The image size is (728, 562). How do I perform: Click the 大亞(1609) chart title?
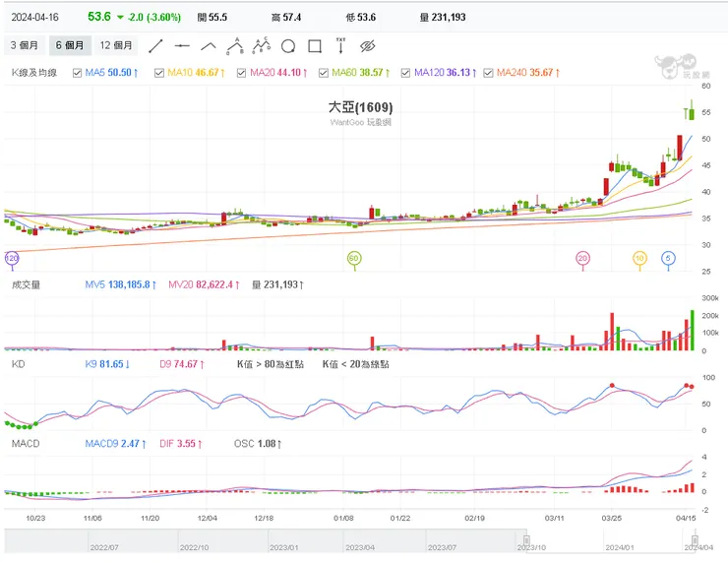[x=361, y=107]
